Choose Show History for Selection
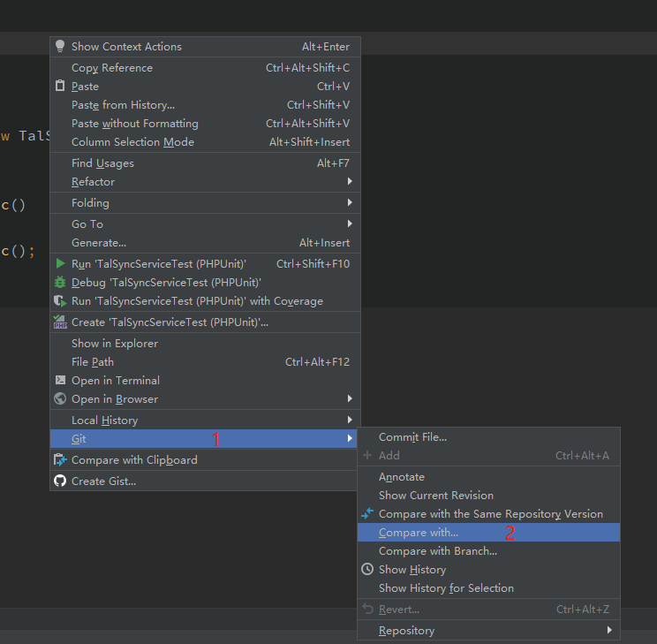The width and height of the screenshot is (657, 644). pyautogui.click(x=488, y=587)
